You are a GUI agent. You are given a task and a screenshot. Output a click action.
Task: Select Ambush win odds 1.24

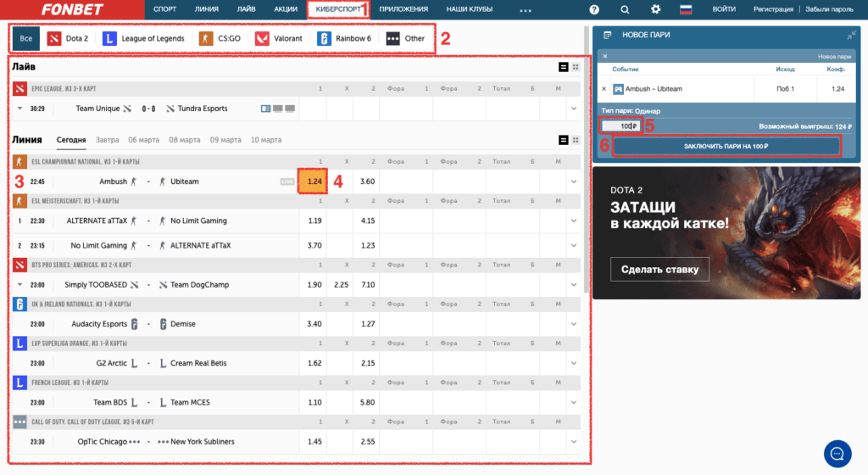313,182
